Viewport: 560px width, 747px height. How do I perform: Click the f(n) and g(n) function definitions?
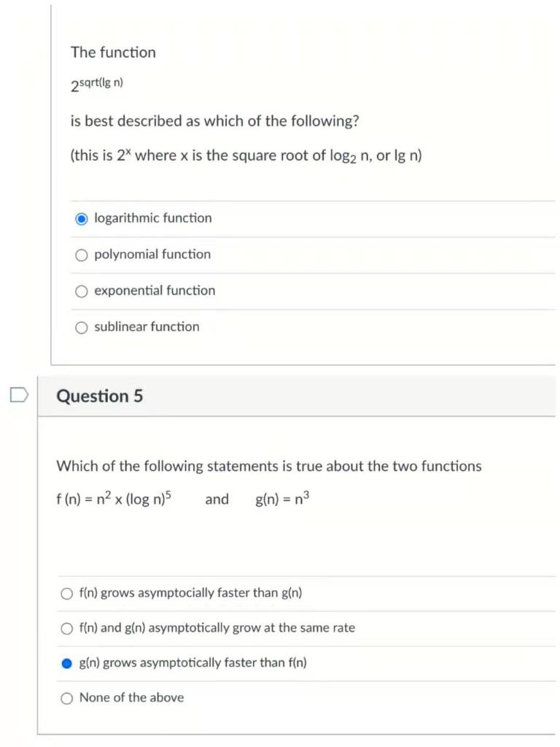tap(182, 499)
